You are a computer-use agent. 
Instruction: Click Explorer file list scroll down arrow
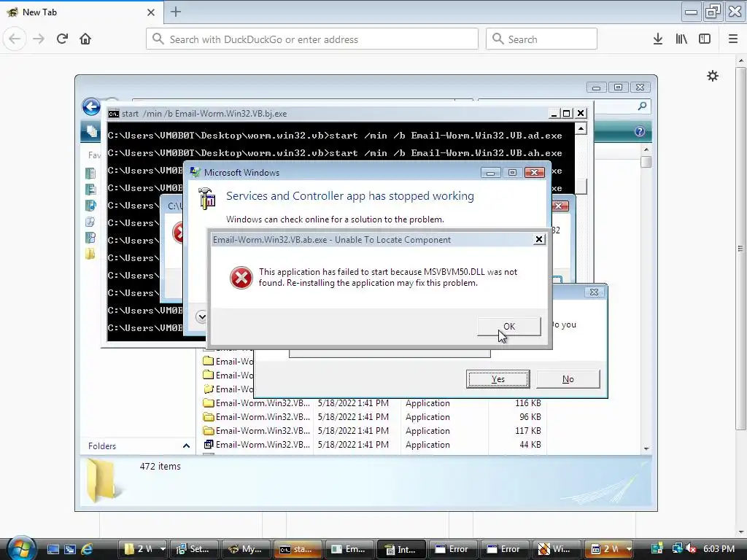click(646, 448)
